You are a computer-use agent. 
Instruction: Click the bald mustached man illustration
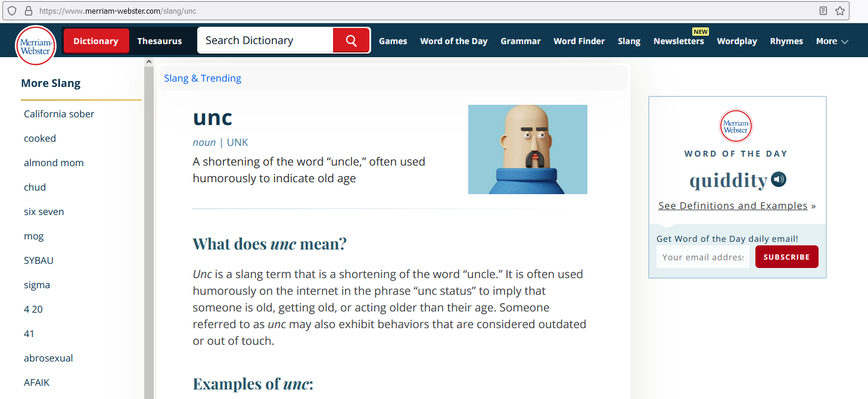pos(528,149)
